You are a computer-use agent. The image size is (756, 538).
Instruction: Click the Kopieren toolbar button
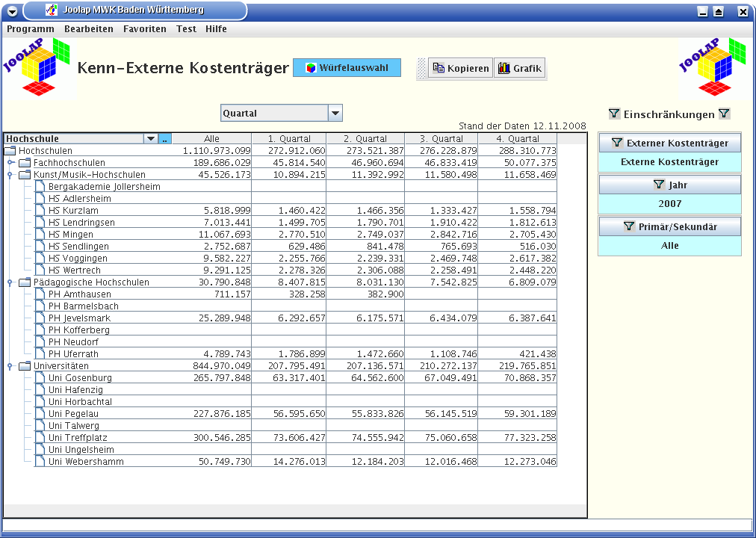tap(461, 69)
